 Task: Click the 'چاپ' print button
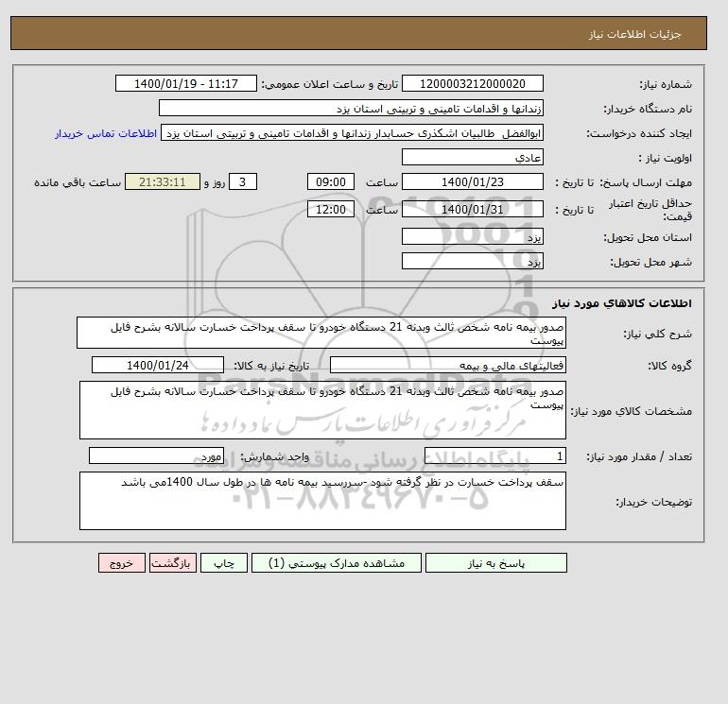click(224, 562)
